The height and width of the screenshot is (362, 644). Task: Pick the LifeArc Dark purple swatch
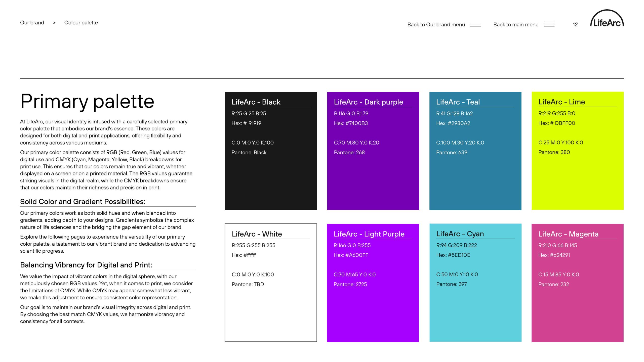pyautogui.click(x=373, y=151)
